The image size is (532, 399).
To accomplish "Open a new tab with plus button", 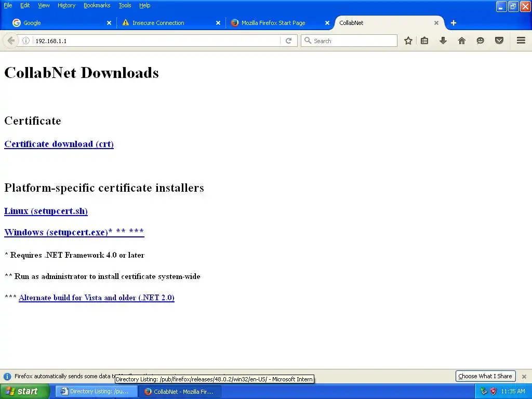I will (x=453, y=23).
